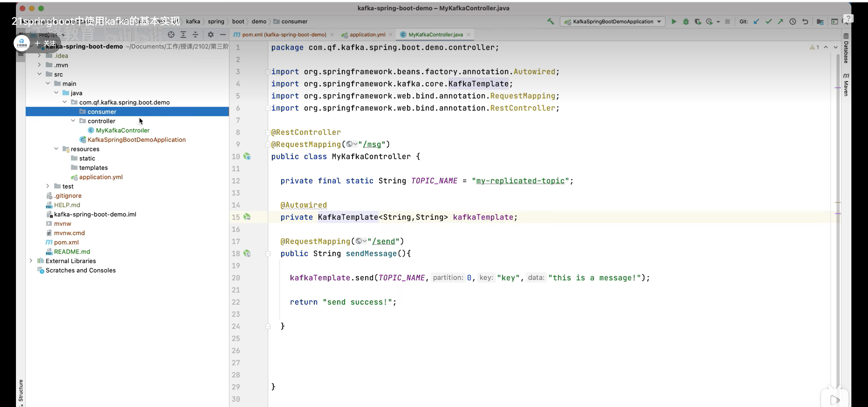Screen dimensions: 868x407
Task: Select MyKafkaController in project tree
Action: (x=122, y=130)
